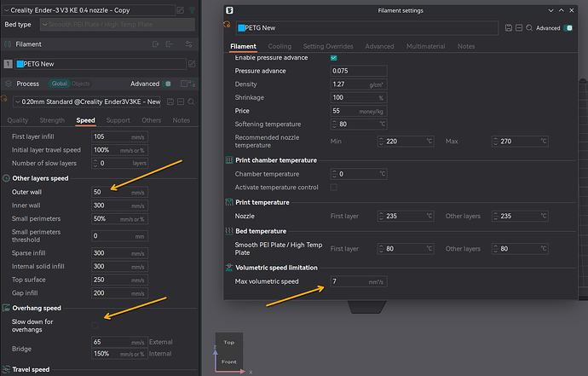Switch to the Cooling tab

tap(280, 46)
